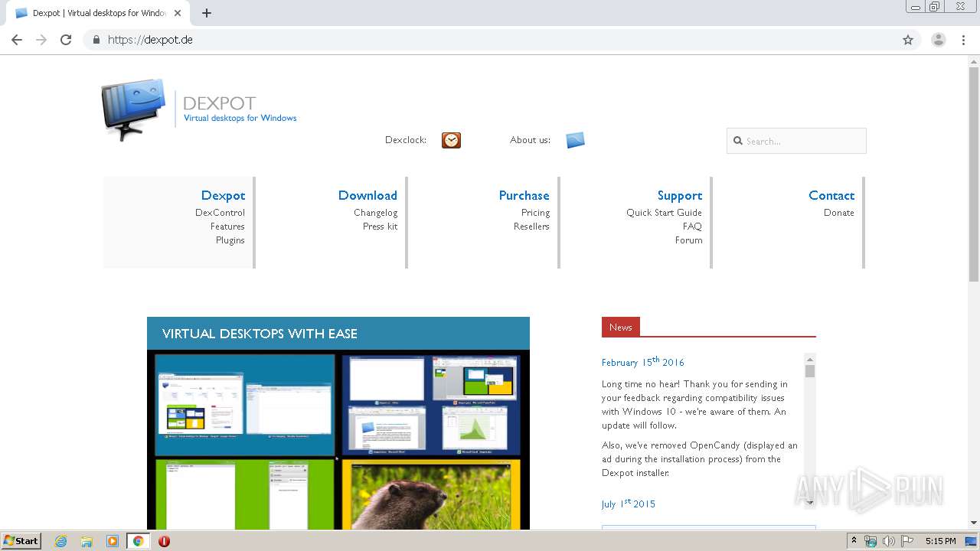
Task: Open Internet Explorer from taskbar
Action: tap(61, 541)
